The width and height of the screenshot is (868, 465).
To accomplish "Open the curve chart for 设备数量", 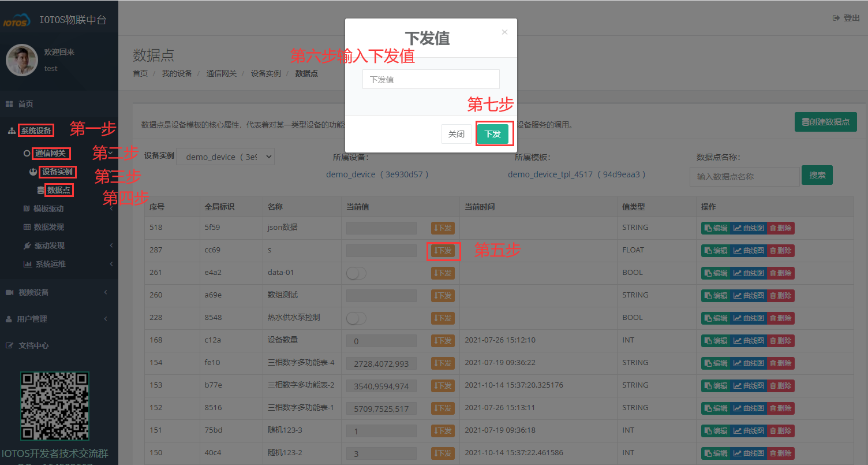I will pyautogui.click(x=749, y=340).
